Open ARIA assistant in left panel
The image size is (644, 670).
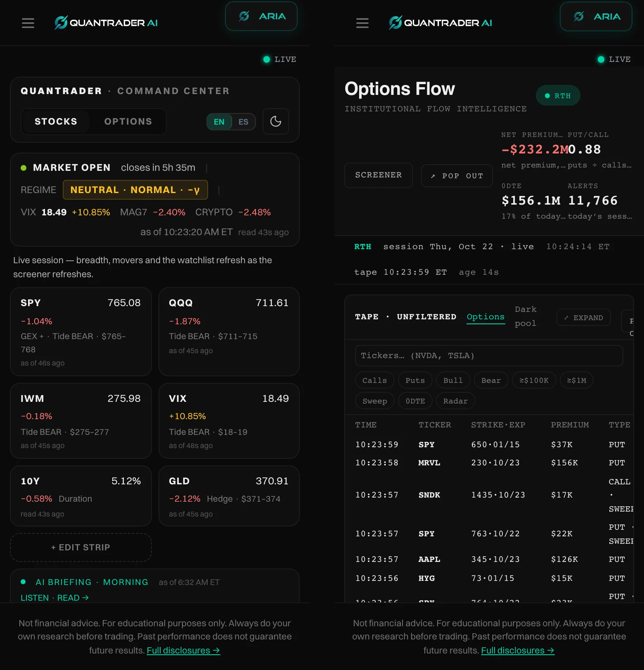pos(261,16)
